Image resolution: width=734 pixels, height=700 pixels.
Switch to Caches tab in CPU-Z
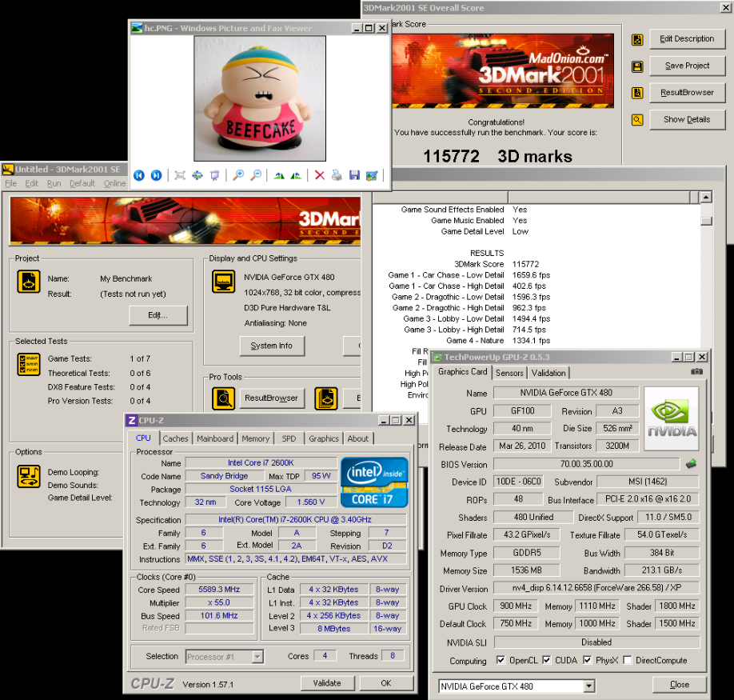[x=176, y=438]
